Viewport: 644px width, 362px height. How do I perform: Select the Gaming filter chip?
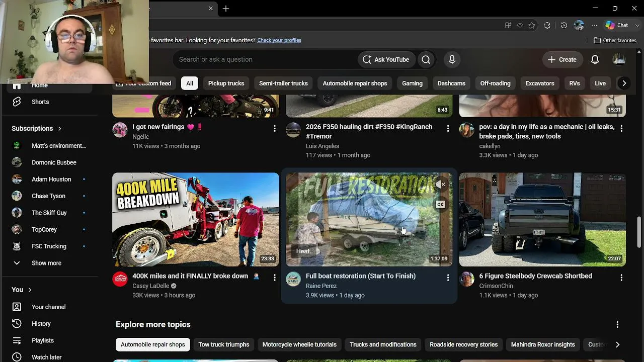412,83
